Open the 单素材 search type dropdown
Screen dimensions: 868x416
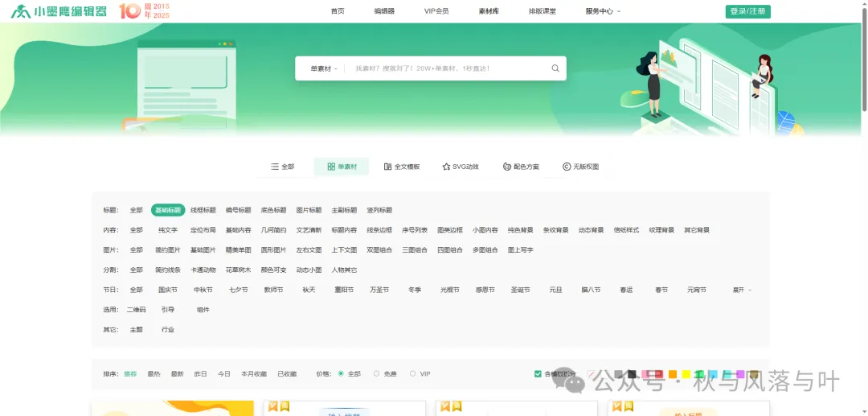(x=324, y=68)
